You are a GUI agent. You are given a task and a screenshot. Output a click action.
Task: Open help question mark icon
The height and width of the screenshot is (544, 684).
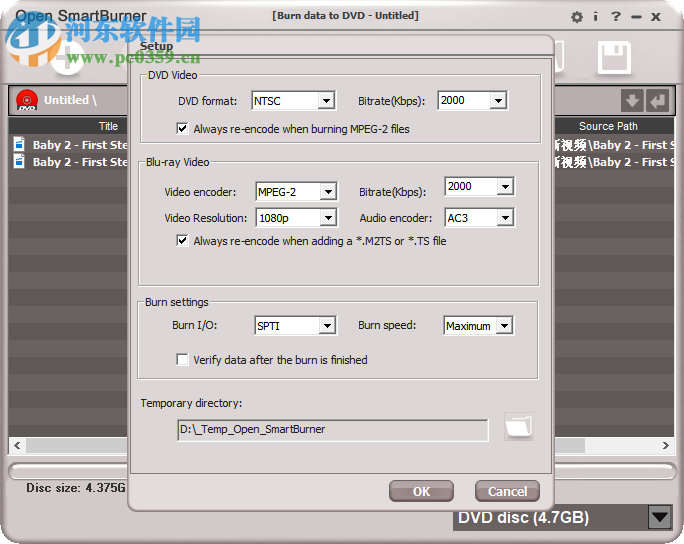coord(616,17)
